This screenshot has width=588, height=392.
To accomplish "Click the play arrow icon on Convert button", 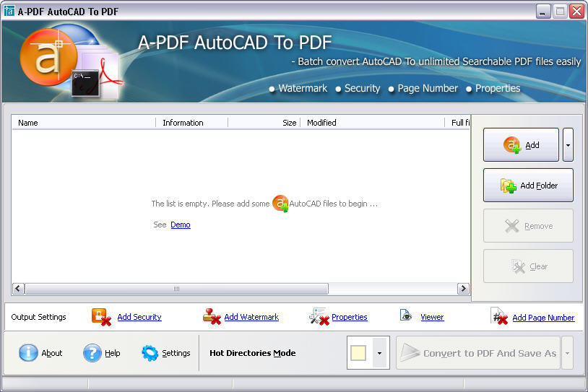I will [410, 353].
